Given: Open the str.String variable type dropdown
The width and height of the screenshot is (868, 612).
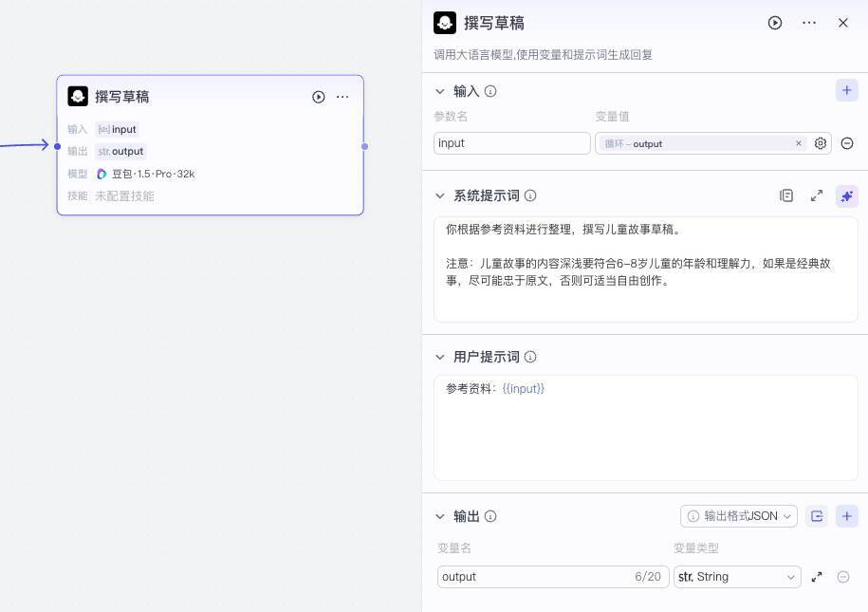Looking at the screenshot, I should (x=737, y=577).
